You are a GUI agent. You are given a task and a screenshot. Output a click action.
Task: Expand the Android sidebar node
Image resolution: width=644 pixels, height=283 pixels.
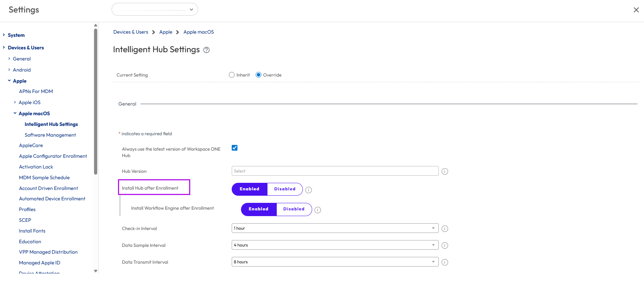[x=9, y=70]
